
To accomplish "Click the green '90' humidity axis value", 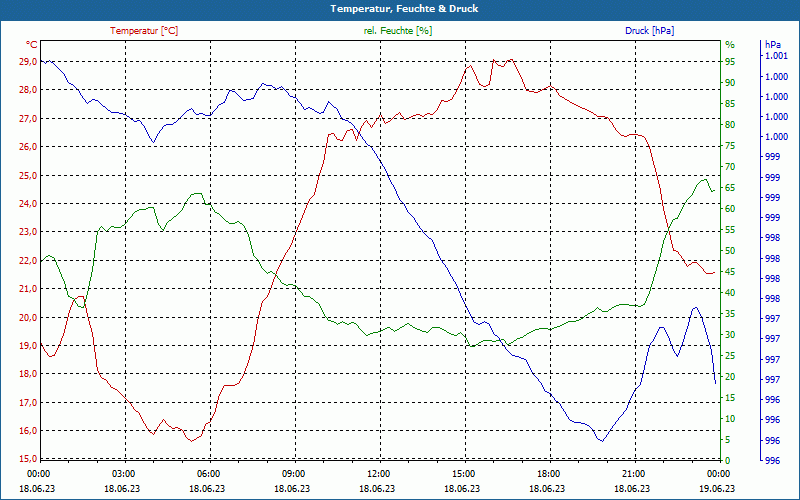I will click(x=730, y=83).
